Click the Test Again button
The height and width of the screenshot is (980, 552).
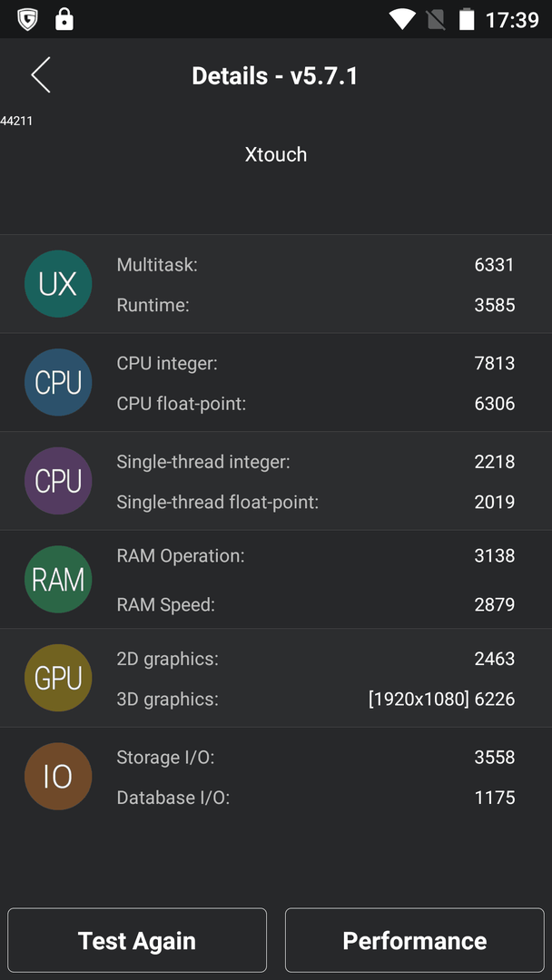point(137,940)
